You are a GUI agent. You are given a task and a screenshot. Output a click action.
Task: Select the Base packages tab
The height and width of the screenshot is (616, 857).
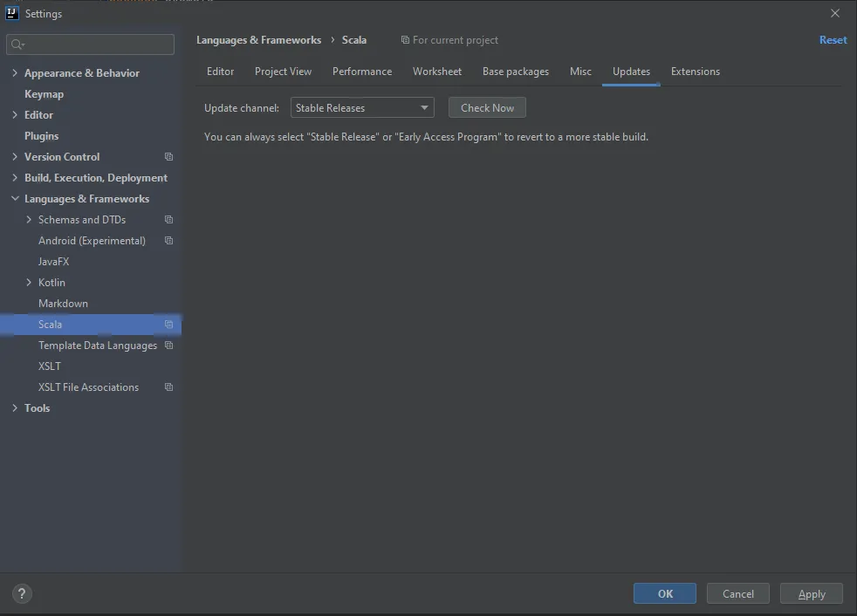pos(516,72)
